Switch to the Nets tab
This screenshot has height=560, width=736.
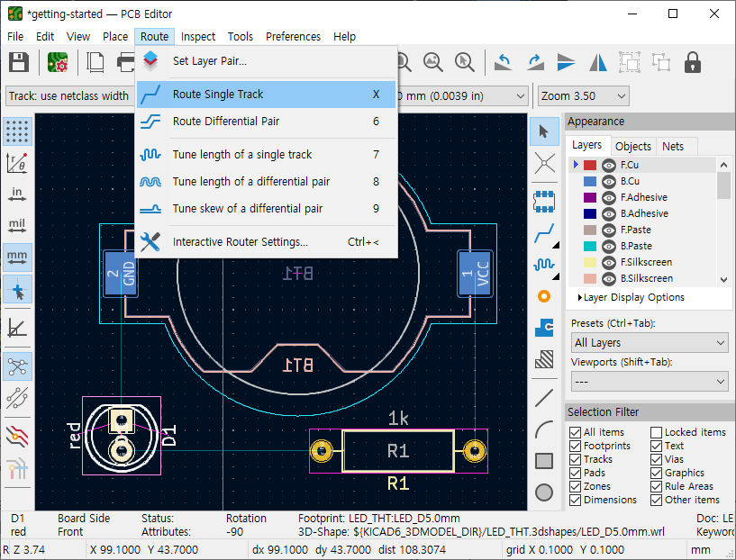[673, 147]
